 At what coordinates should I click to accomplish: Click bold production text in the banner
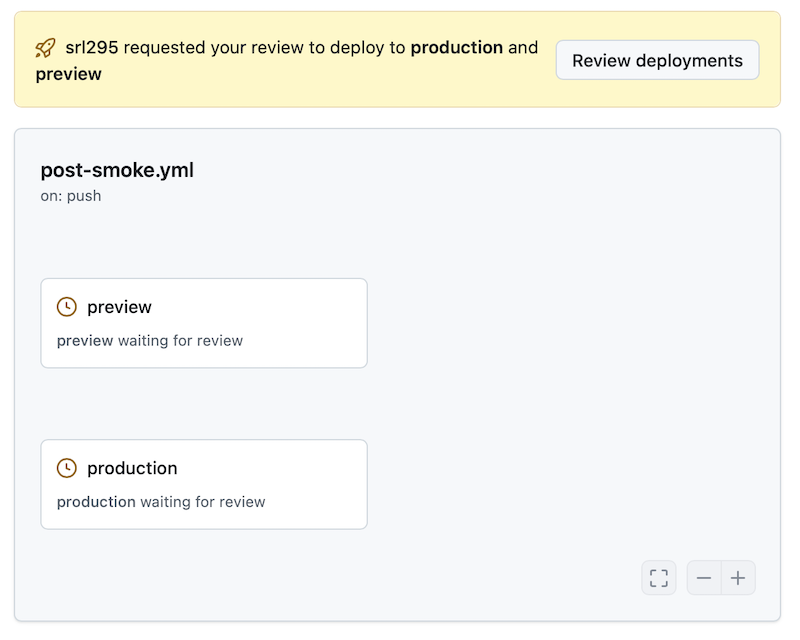coord(457,47)
